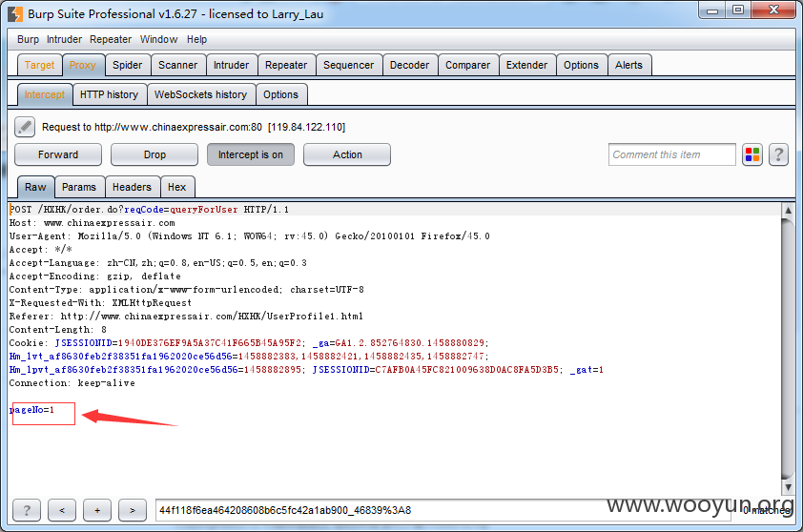Click the pencil edit target icon
This screenshot has width=803, height=532.
coord(25,127)
